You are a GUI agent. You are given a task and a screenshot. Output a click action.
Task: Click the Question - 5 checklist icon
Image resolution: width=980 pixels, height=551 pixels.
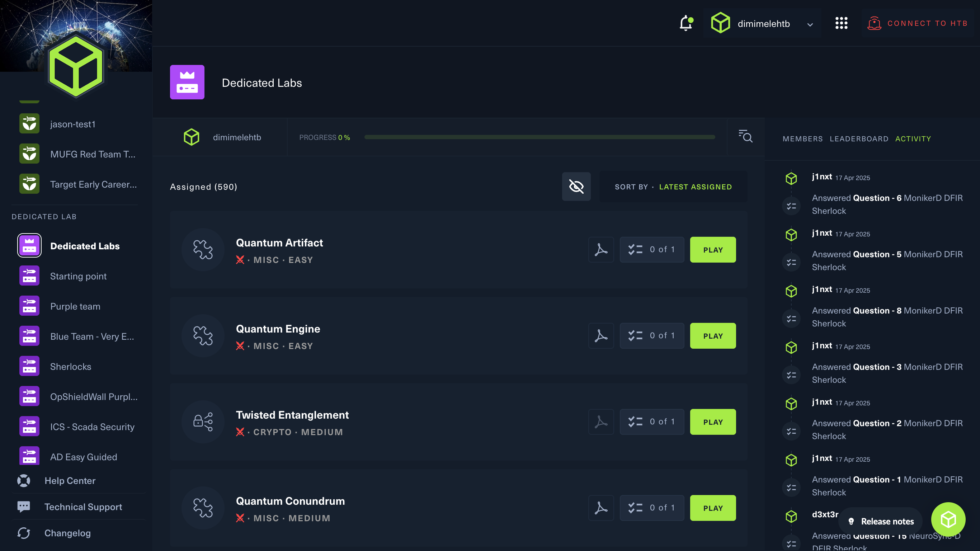[791, 262]
